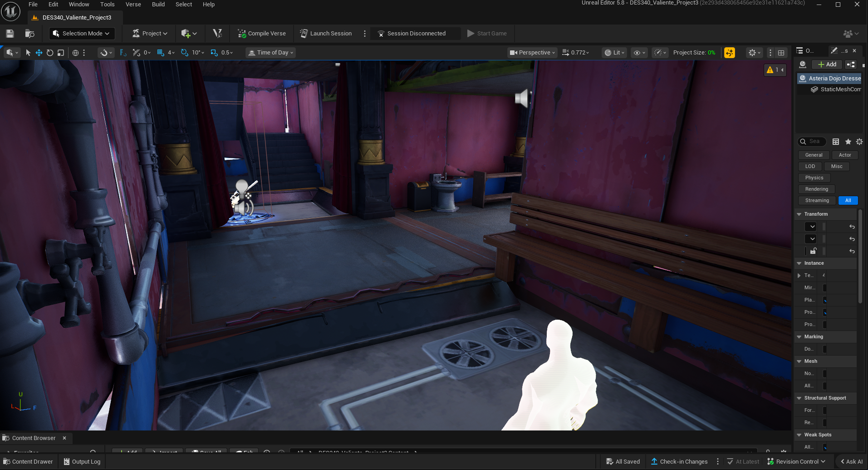Switch to the DES340_Valiente_Project3 level tab
This screenshot has height=470, width=868.
click(x=75, y=18)
